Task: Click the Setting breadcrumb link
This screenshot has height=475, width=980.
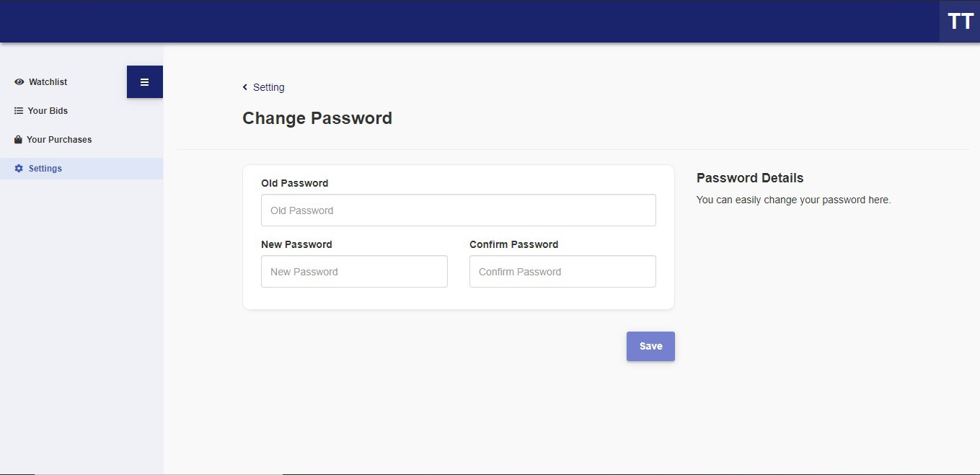Action: pyautogui.click(x=269, y=87)
